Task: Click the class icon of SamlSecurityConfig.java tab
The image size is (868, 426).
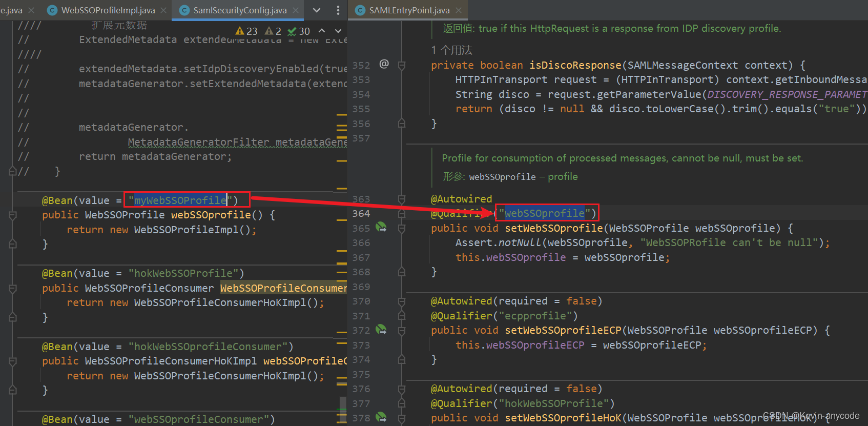Action: pyautogui.click(x=184, y=10)
